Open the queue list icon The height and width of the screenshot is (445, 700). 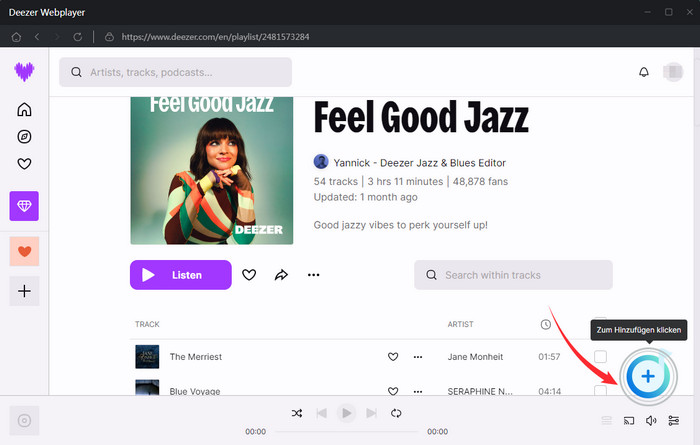point(606,420)
